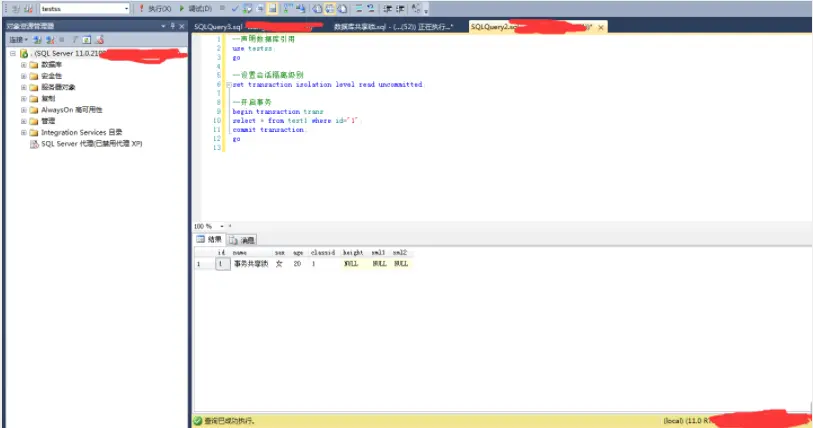Screen dimensions: 813x428
Task: Click Object Explorer Filter icon
Action: (75, 39)
